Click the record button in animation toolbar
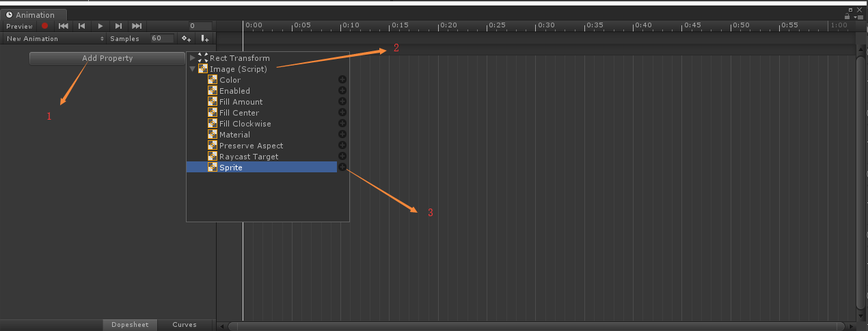868x331 pixels. coord(45,26)
